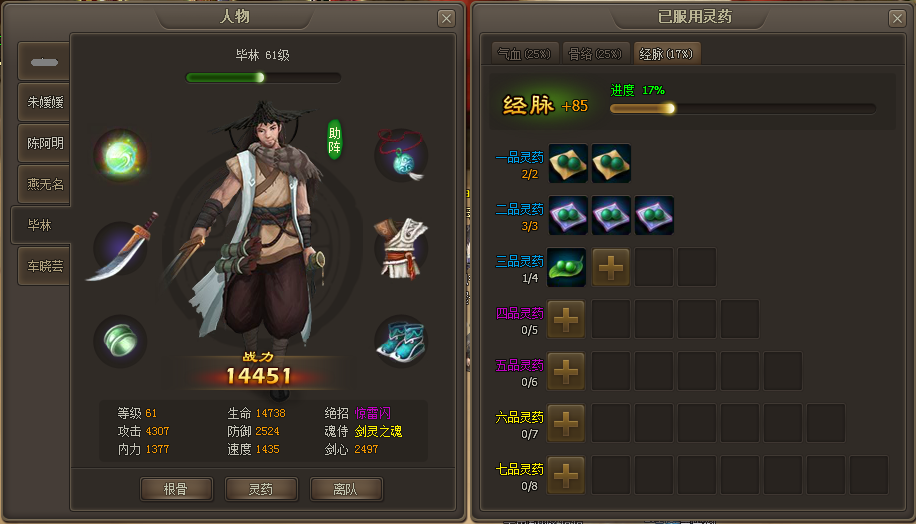Select character 朱媛媛 from side list
This screenshot has width=916, height=524.
[44, 102]
